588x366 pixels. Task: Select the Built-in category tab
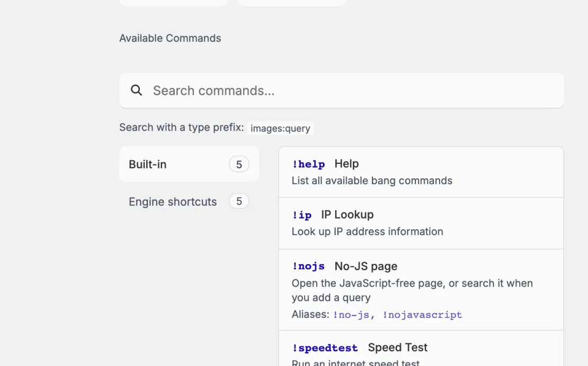click(x=189, y=164)
